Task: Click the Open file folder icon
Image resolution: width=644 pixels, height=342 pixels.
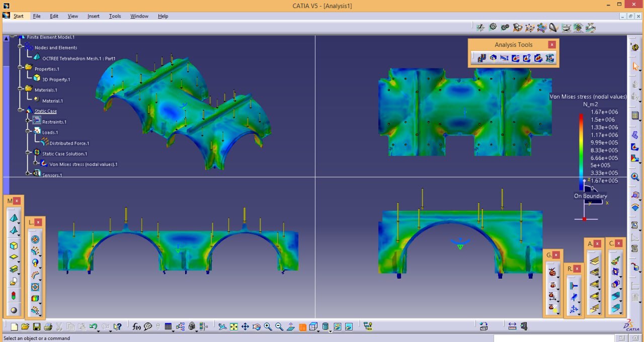Action: [25, 327]
